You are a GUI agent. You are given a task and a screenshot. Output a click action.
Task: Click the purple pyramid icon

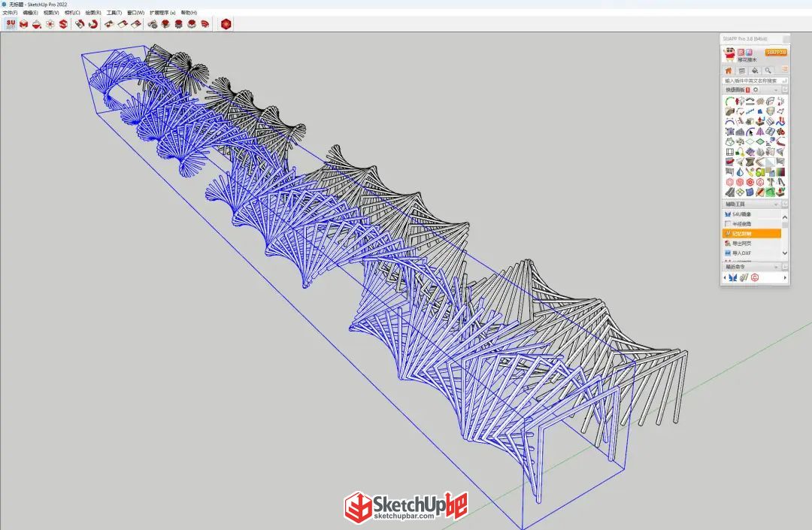pos(760,132)
